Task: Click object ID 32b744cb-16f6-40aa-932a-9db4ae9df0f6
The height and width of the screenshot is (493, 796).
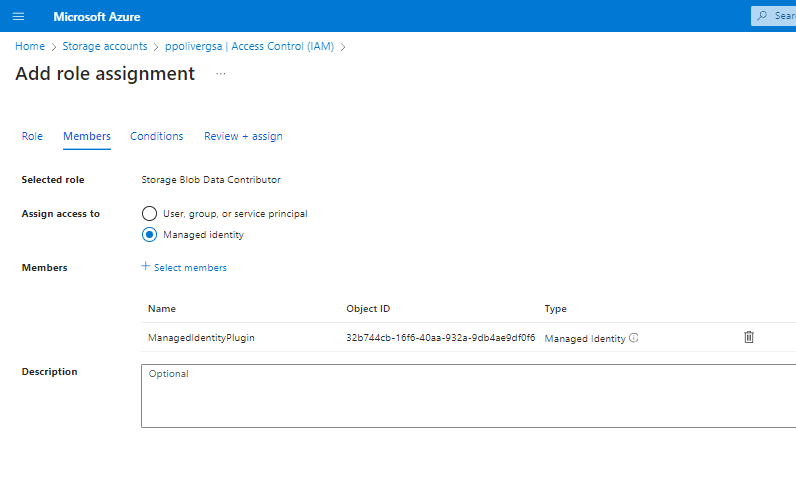Action: [441, 338]
